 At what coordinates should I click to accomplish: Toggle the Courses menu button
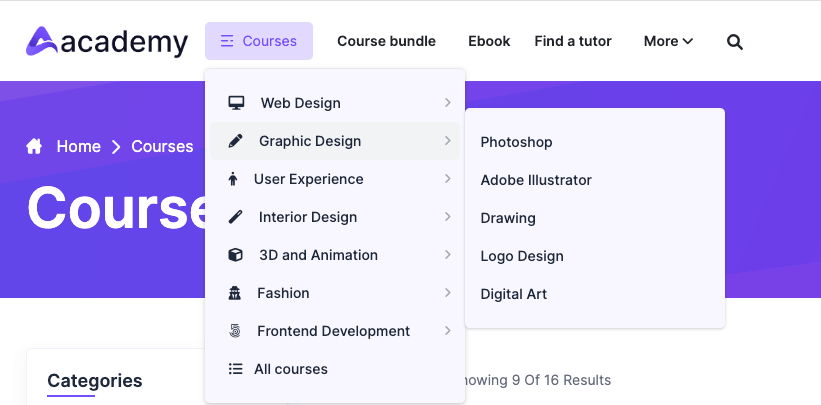[259, 41]
